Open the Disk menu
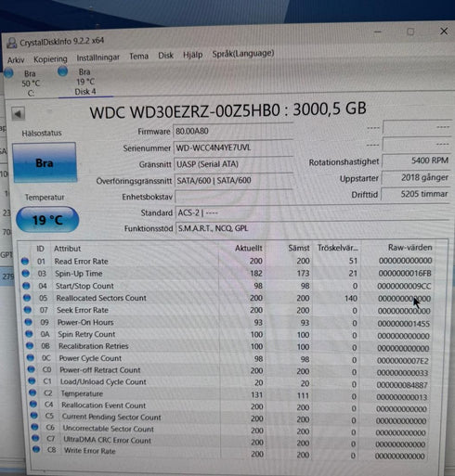Viewport: 455px width, 476px height. [x=165, y=56]
